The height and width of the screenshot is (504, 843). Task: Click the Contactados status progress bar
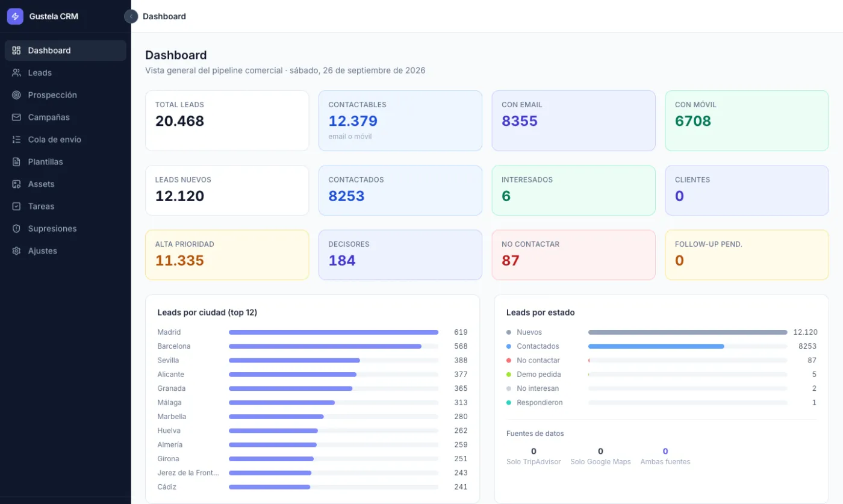[x=688, y=346]
